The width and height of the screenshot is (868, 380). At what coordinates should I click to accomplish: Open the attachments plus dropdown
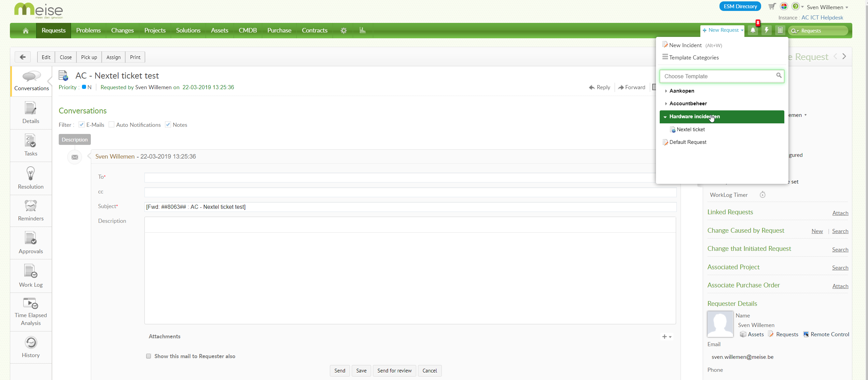click(667, 337)
